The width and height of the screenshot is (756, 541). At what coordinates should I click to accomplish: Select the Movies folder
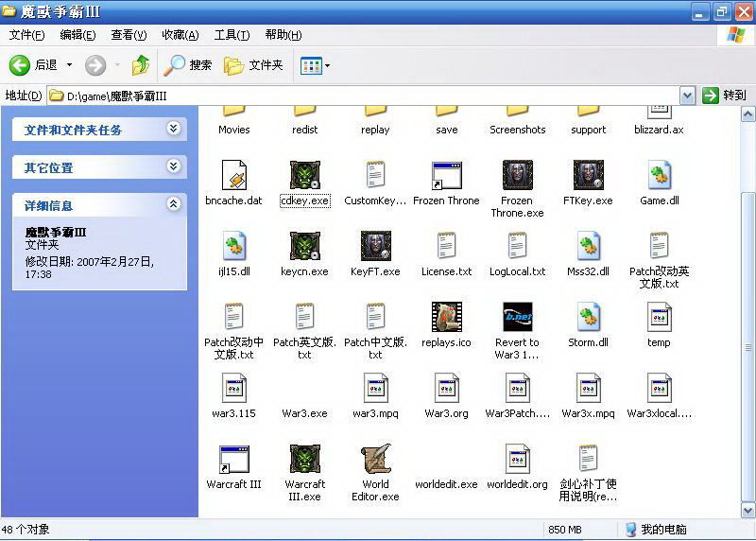pos(233,121)
